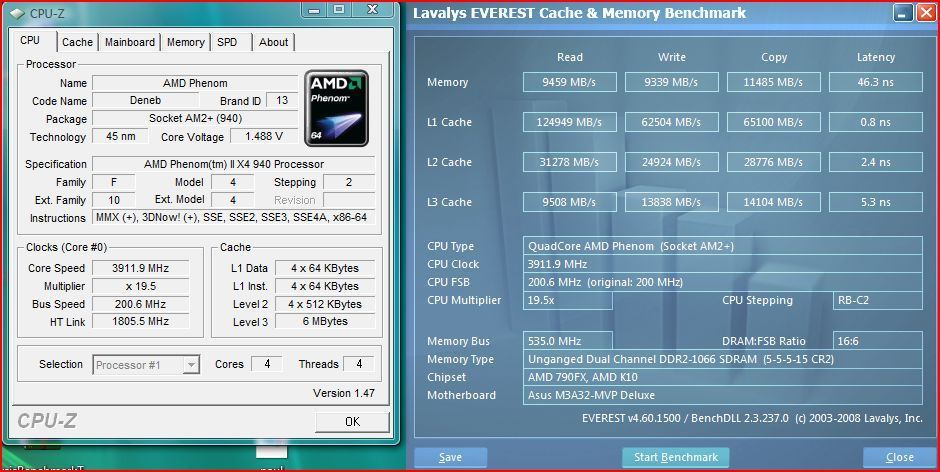940x472 pixels.
Task: Click the OK button in CPU-Z
Action: [x=352, y=422]
